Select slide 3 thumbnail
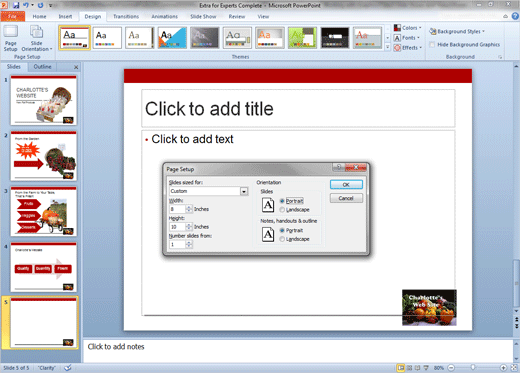The height and width of the screenshot is (373, 520). click(44, 212)
